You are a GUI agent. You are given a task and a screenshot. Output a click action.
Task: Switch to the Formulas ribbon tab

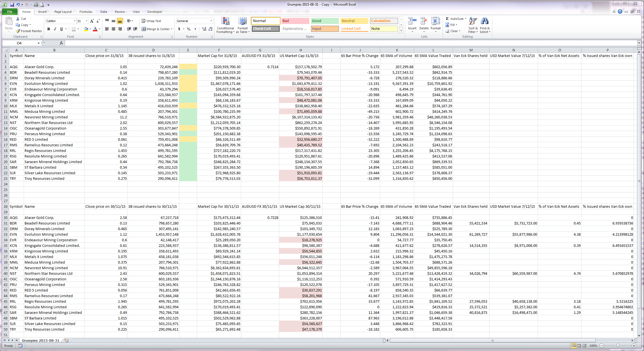pos(86,12)
